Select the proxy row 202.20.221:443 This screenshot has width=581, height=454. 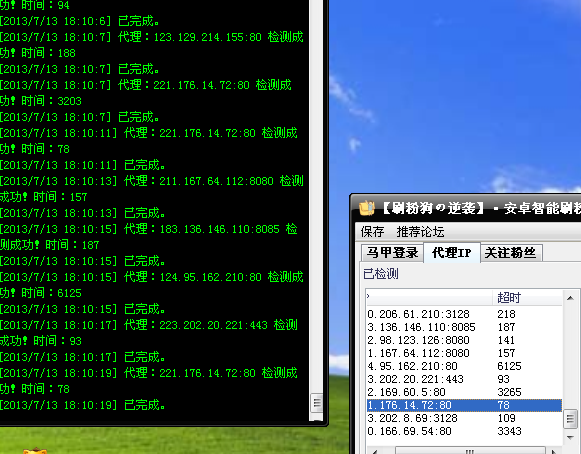[464, 379]
